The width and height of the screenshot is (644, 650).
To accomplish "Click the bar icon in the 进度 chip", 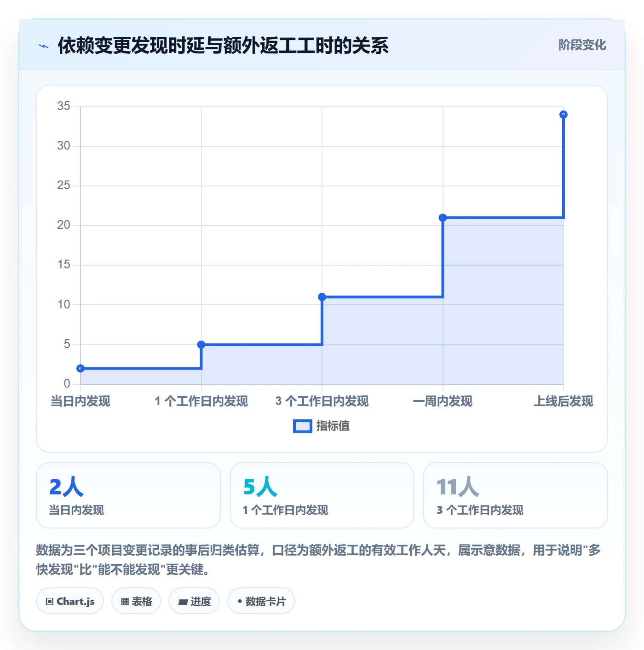I will pos(183,602).
